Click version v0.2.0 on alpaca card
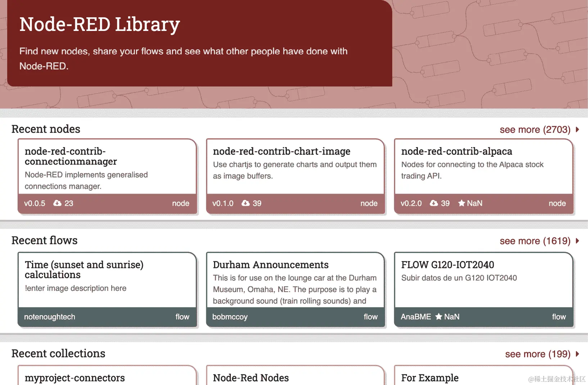 click(411, 203)
